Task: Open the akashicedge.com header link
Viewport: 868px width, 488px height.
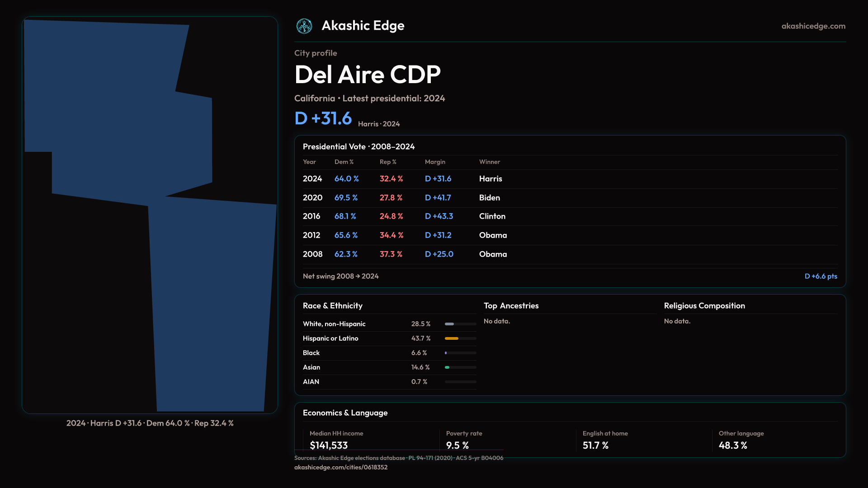Action: 813,26
